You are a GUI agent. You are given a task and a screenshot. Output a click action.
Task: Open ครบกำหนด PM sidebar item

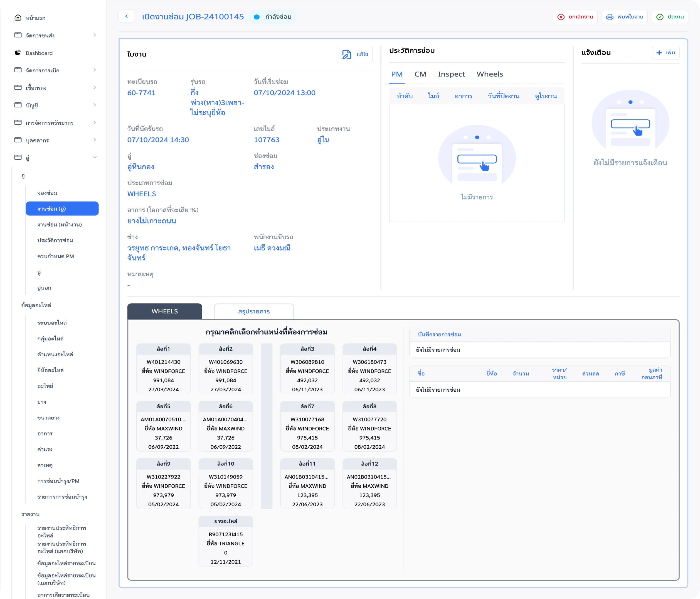tap(56, 256)
